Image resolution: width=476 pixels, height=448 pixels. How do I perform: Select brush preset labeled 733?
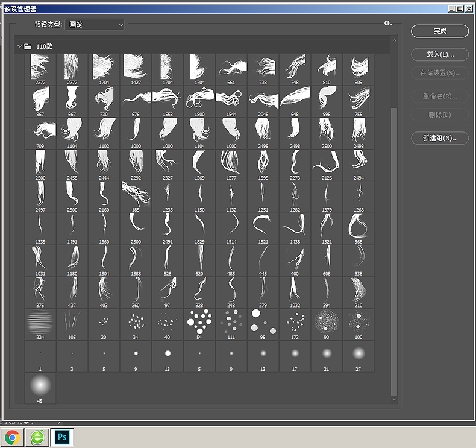point(263,69)
